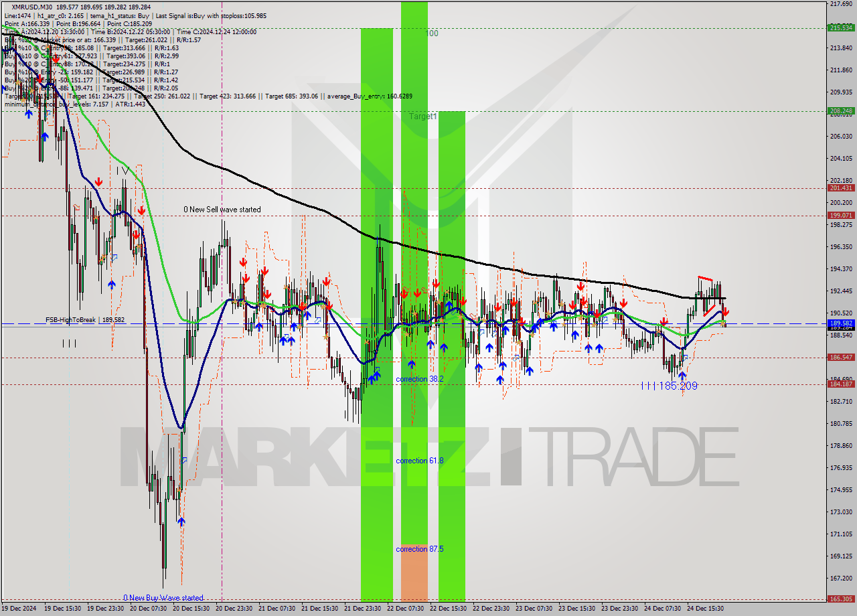This screenshot has height=616, width=857.
Task: Click the '21 Dec 15:30' time label
Action: pyautogui.click(x=319, y=609)
